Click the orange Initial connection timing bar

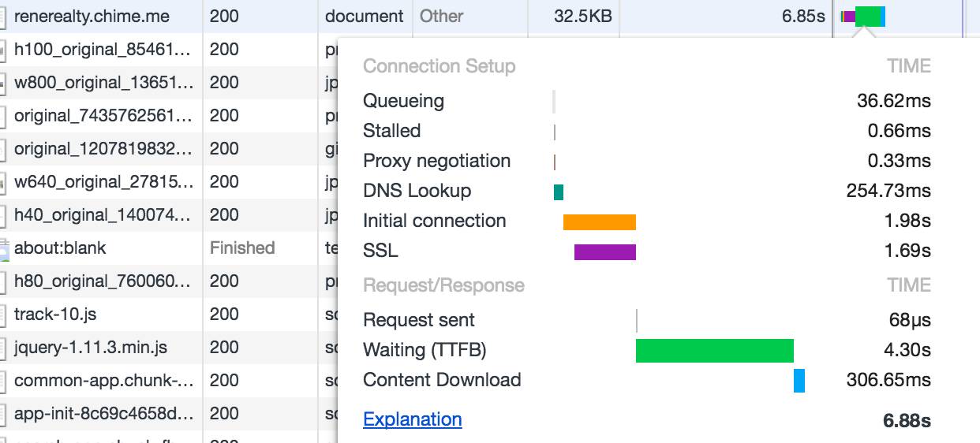pyautogui.click(x=599, y=221)
